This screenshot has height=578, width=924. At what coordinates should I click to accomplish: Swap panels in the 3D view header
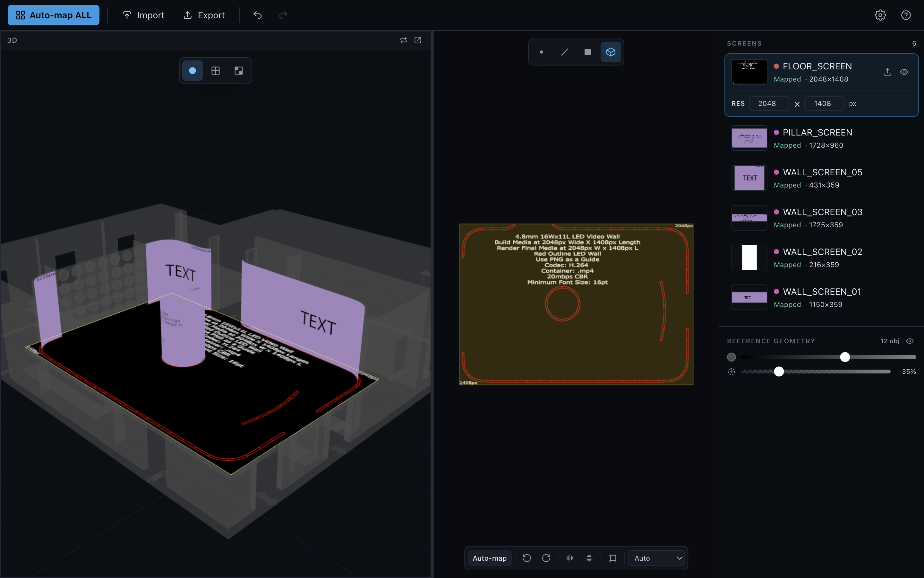click(403, 40)
